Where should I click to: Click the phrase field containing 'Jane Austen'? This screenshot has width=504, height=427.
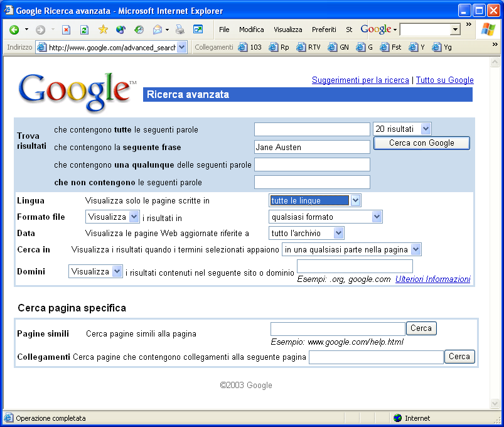[312, 147]
